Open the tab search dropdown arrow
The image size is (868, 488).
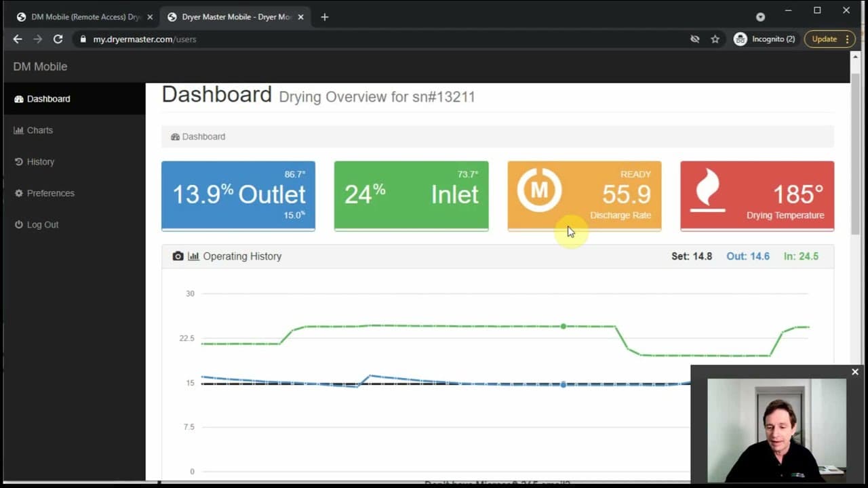coord(760,17)
